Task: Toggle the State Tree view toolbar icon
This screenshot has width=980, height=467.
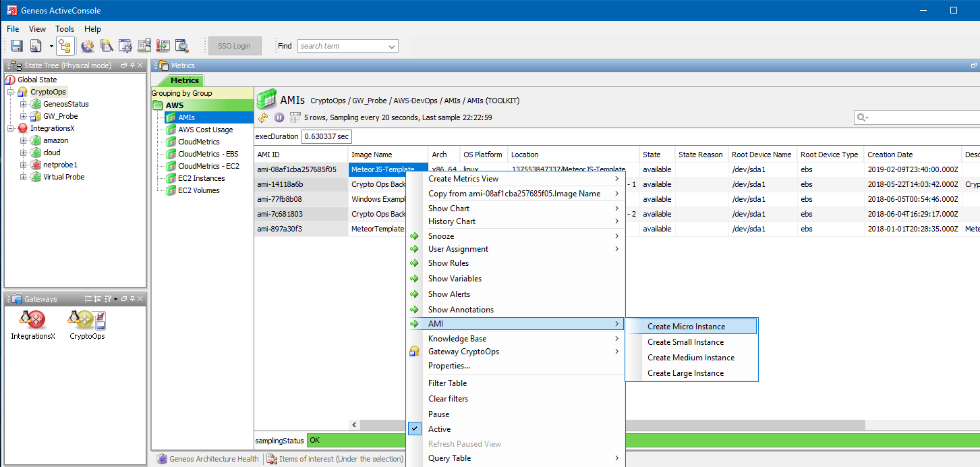Action: (65, 46)
